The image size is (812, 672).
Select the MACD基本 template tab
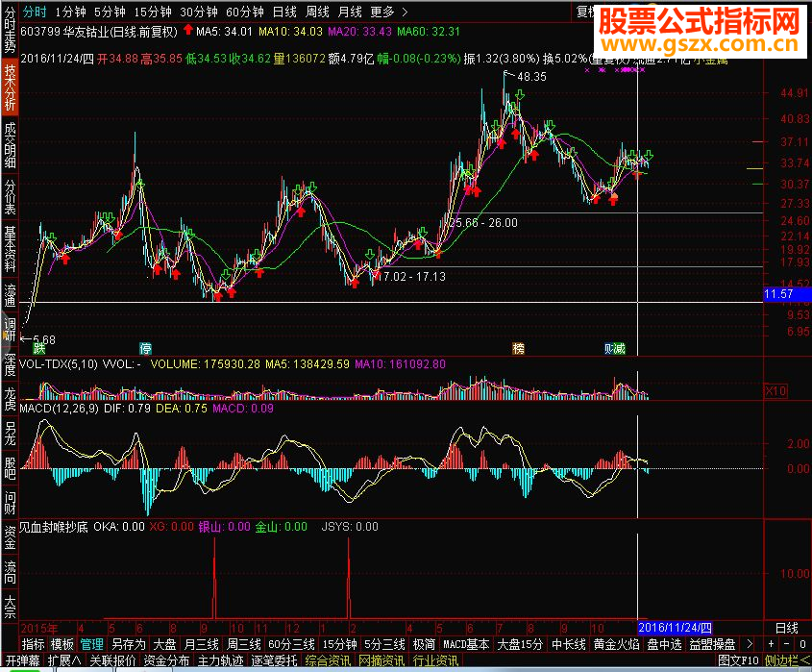466,644
